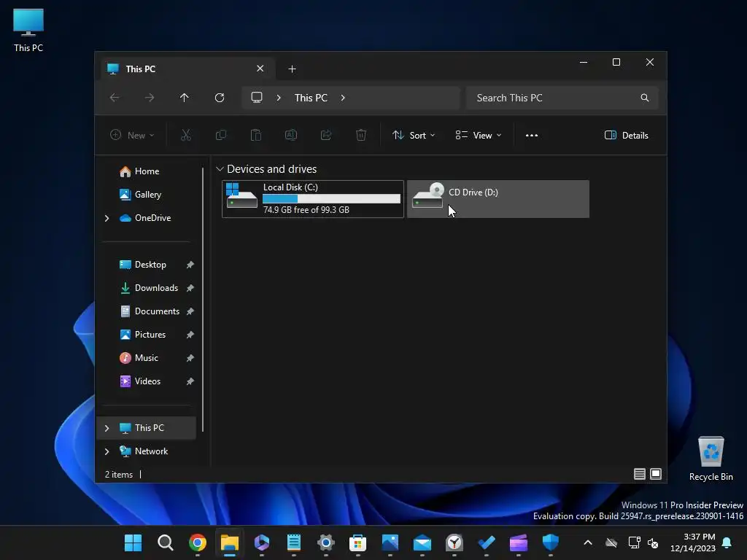Open the See more three-dots menu
747x560 pixels.
tap(532, 135)
